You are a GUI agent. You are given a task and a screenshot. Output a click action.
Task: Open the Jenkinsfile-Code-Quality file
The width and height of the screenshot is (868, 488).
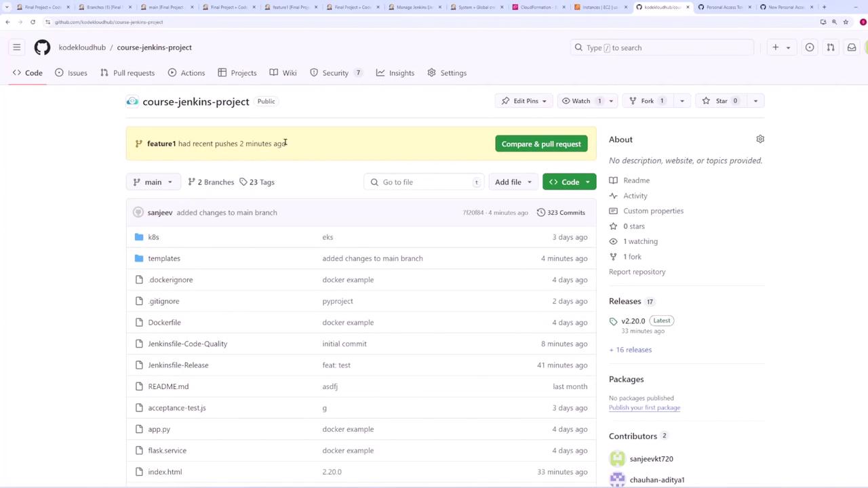[x=188, y=344]
